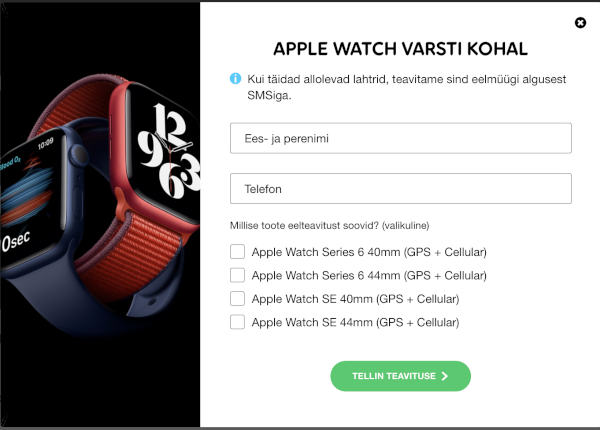The image size is (600, 430).
Task: Click the Millise toote eelteavitust soovid label
Action: (329, 225)
